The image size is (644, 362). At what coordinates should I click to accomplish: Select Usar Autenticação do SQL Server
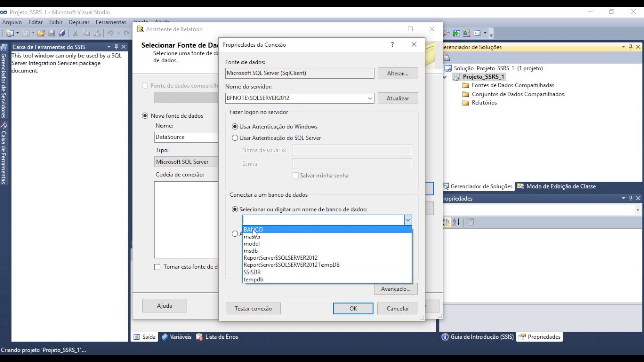(235, 138)
